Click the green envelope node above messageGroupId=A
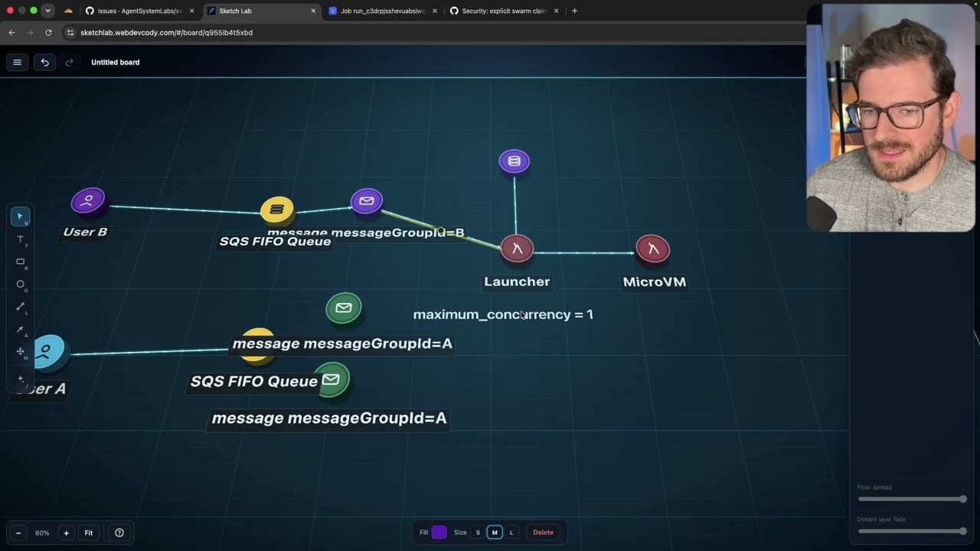Viewport: 980px width, 551px height. (344, 308)
